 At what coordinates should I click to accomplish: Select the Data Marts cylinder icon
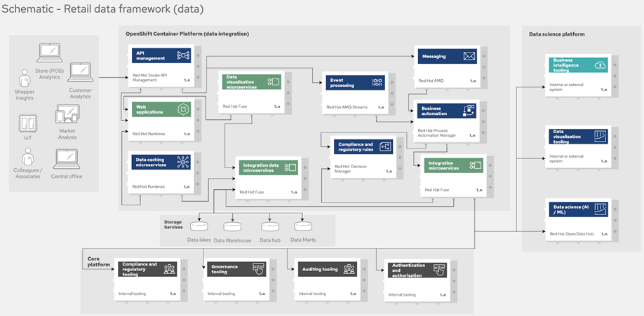303,226
